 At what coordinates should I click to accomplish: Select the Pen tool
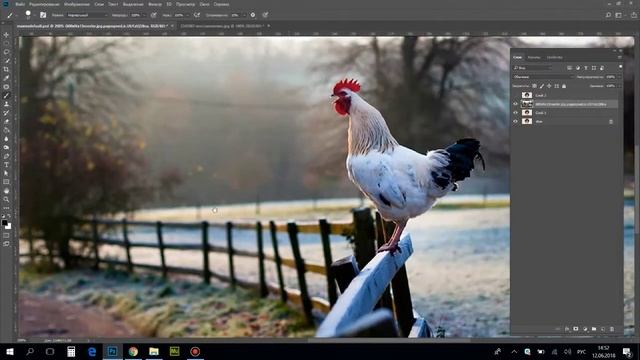(x=6, y=156)
